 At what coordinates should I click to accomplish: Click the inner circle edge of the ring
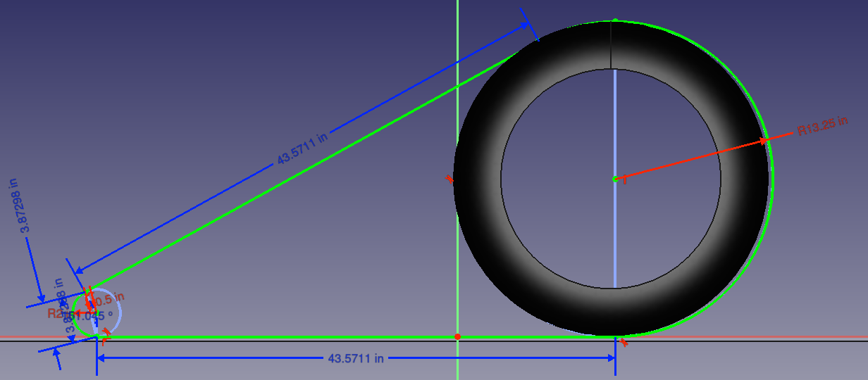point(720,179)
